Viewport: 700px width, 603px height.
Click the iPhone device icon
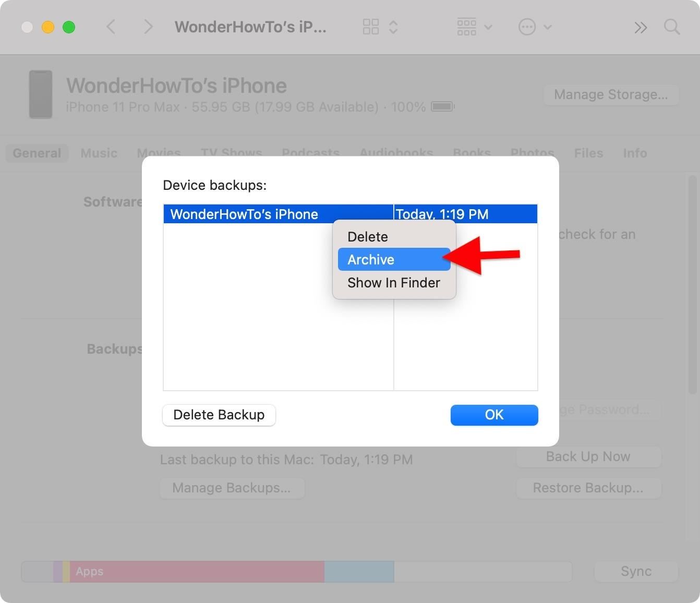point(40,94)
